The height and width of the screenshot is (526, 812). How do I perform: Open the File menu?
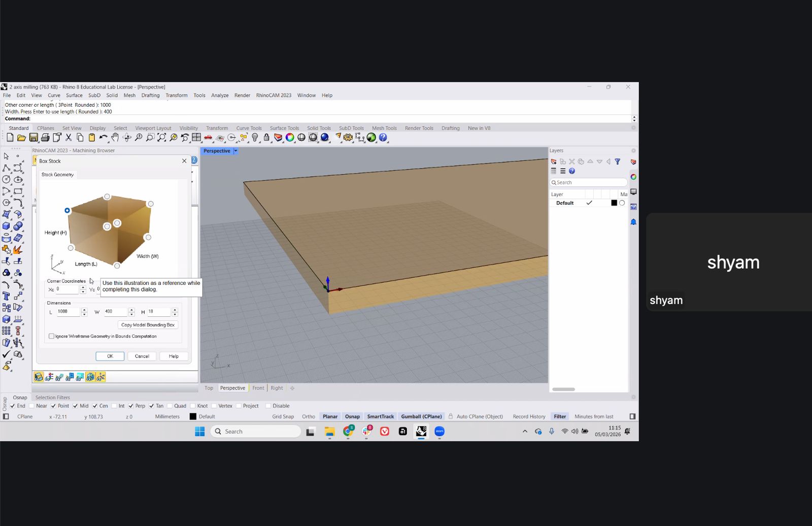tap(7, 95)
